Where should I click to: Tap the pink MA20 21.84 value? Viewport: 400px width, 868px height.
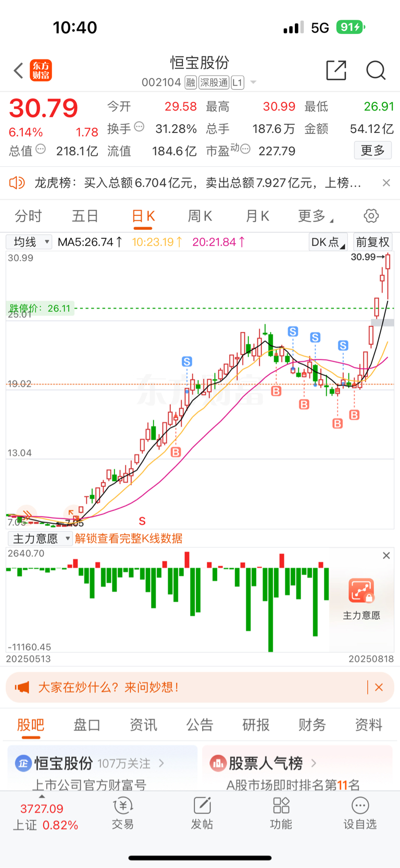click(219, 242)
